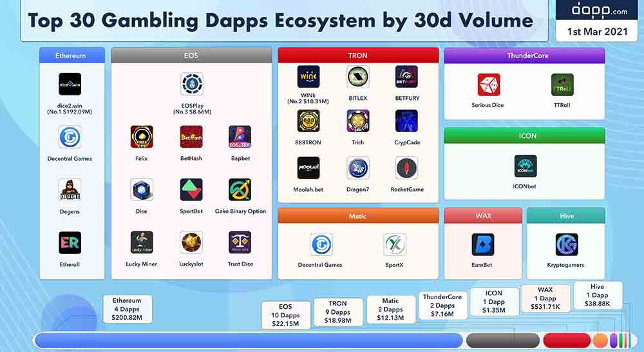Select the BetHash icon
The image size is (644, 352).
tap(191, 137)
